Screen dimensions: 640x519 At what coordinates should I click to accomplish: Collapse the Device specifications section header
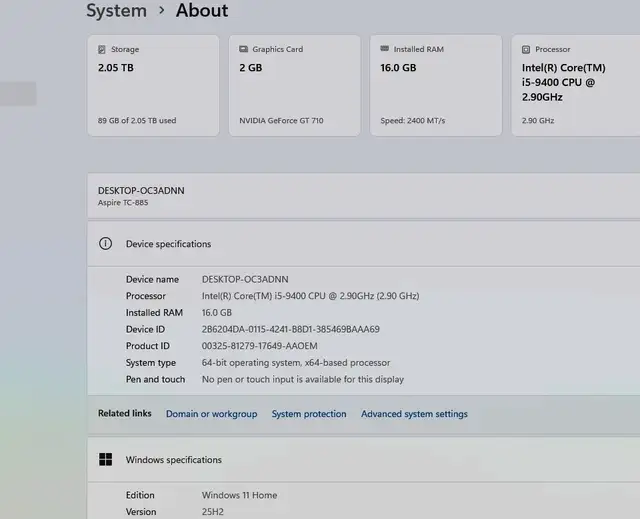pos(363,244)
